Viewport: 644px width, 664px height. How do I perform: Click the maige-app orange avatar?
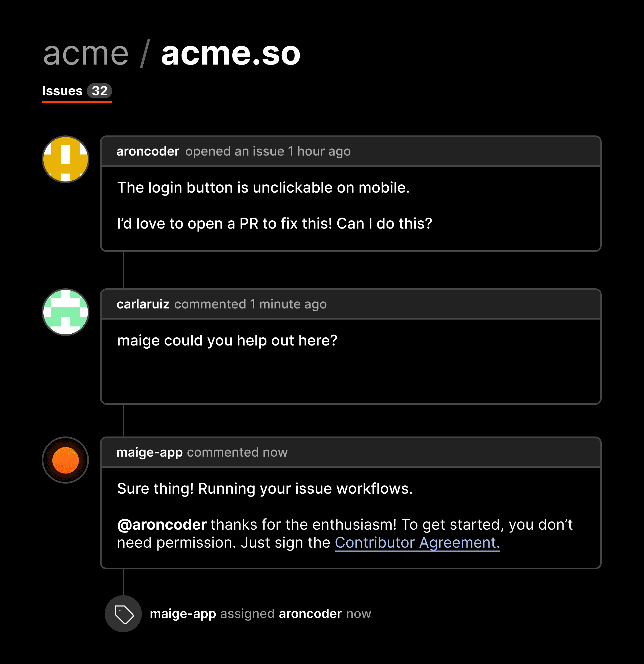coord(65,460)
